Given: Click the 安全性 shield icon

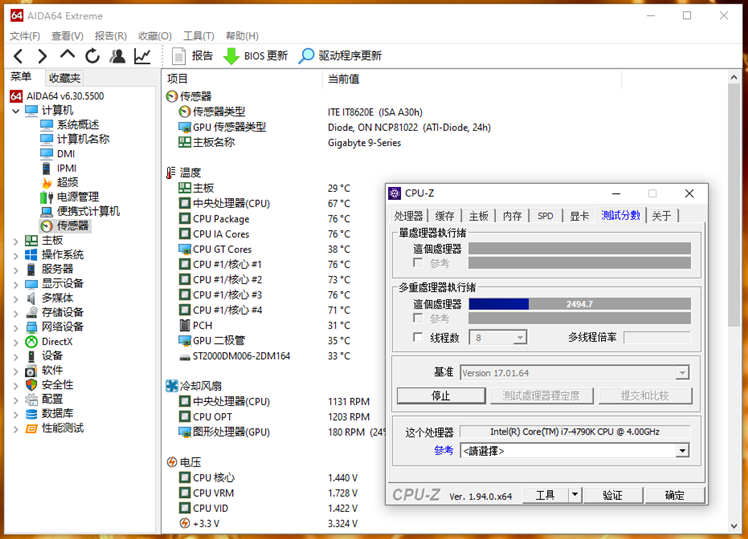Looking at the screenshot, I should click(31, 384).
